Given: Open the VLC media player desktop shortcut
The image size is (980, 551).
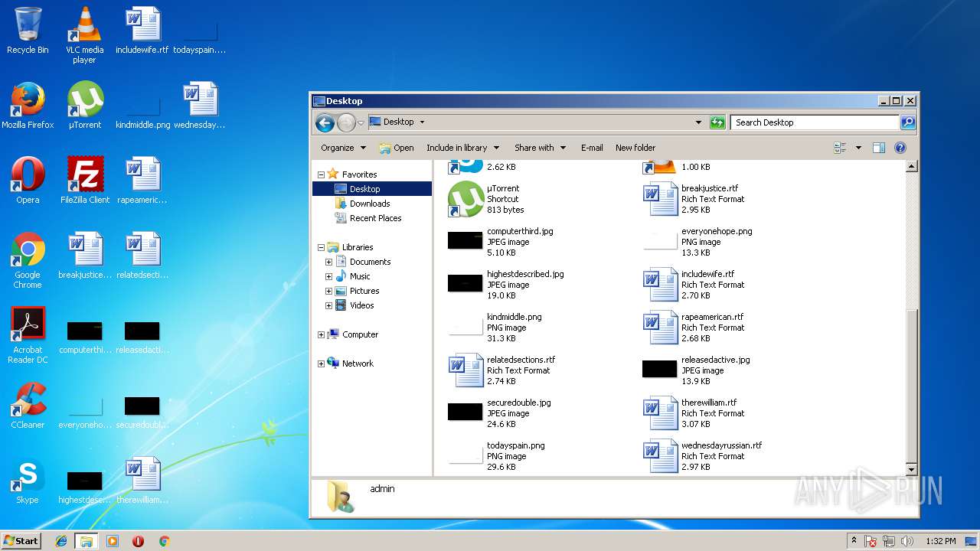Looking at the screenshot, I should pyautogui.click(x=85, y=34).
